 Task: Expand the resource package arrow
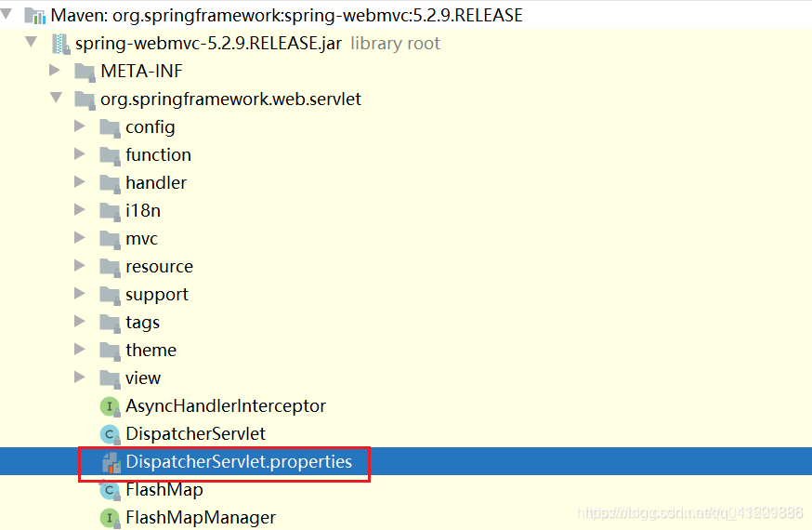point(80,266)
